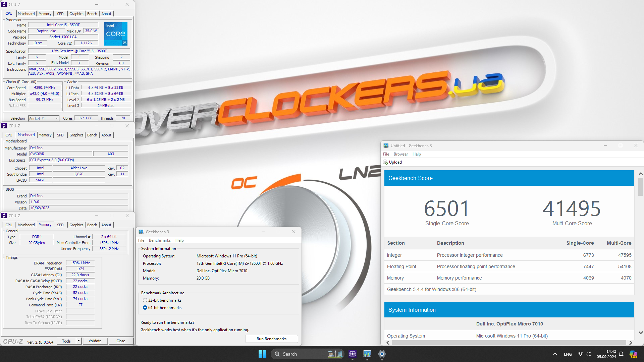
Task: Select 64-bit benchmarks radio option
Action: pos(145,308)
